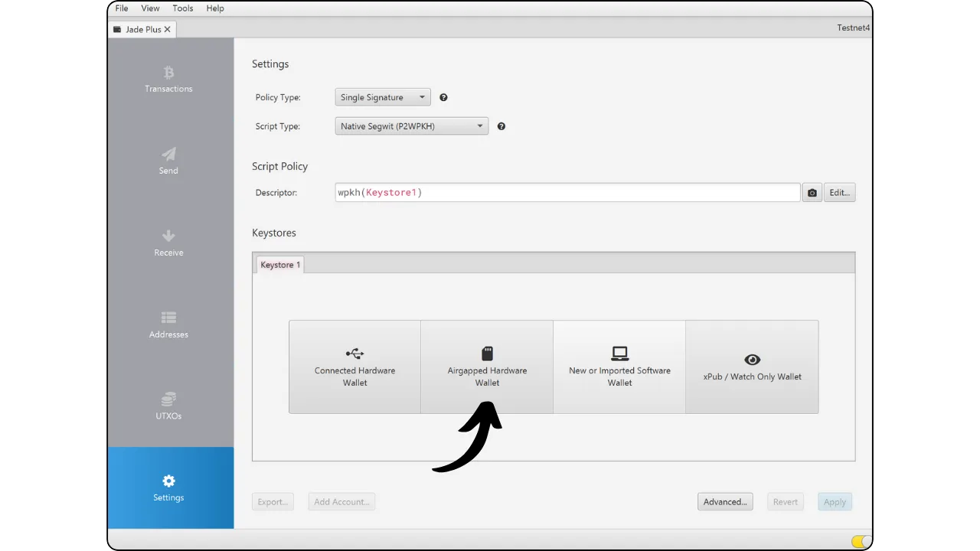Close the Jade Plus wallet tab
The height and width of the screenshot is (551, 980).
tap(168, 29)
